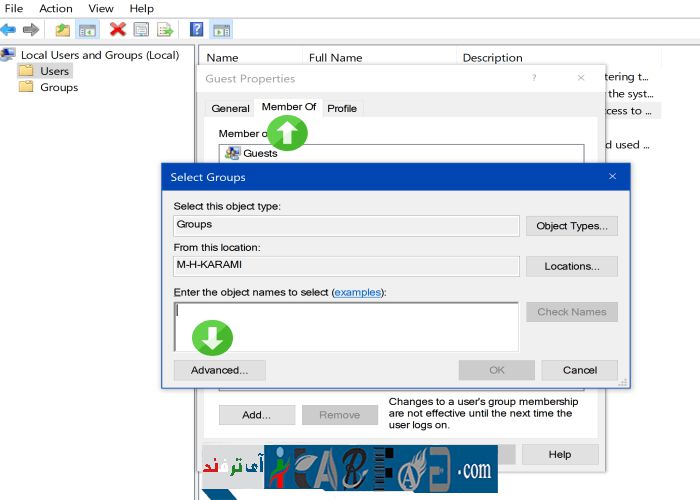Image resolution: width=700 pixels, height=500 pixels.
Task: Click the Locations... button
Action: click(571, 267)
